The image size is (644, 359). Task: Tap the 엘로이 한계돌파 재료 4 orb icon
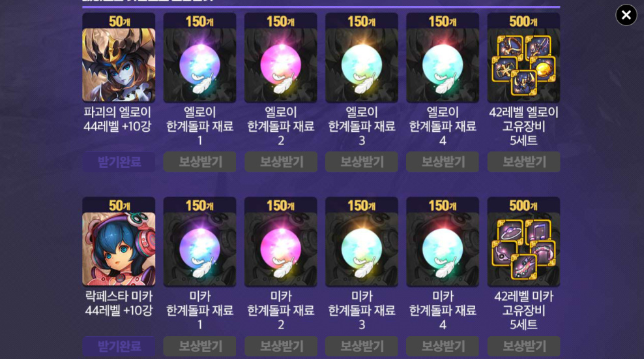443,65
